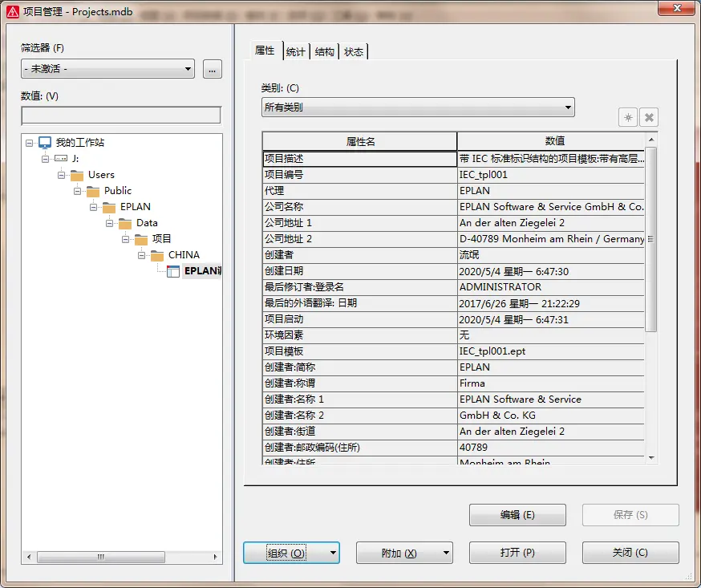The height and width of the screenshot is (588, 701).
Task: Click the 编辑 (E) button
Action: pos(517,515)
